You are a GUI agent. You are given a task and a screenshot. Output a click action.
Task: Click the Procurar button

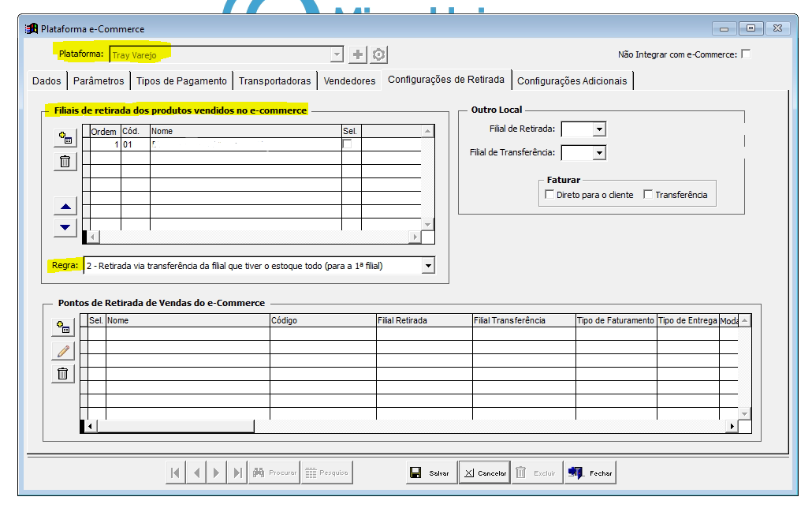[274, 473]
